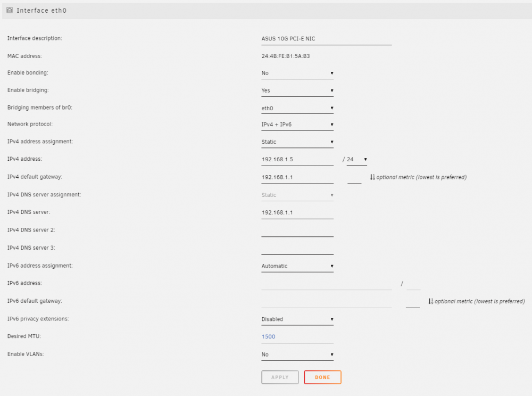Image resolution: width=532 pixels, height=396 pixels.
Task: Open IPv4 DNS server assignment dropdown
Action: (297, 195)
